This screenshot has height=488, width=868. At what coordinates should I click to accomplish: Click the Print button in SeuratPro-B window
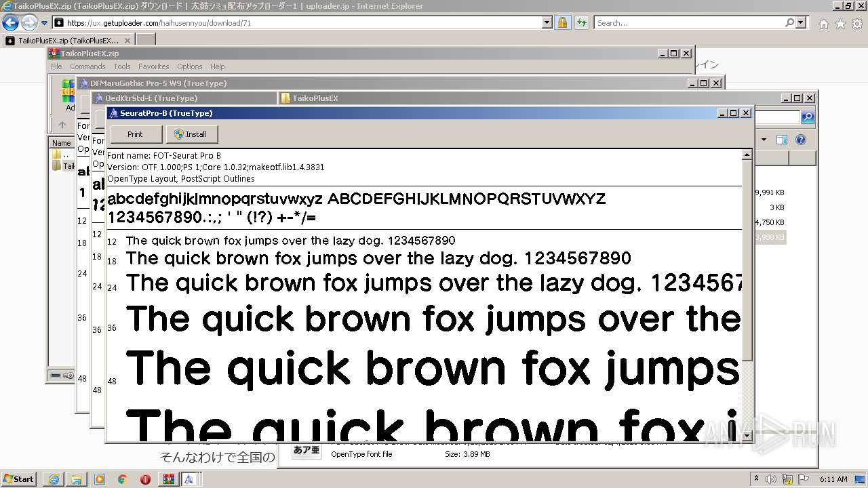136,134
